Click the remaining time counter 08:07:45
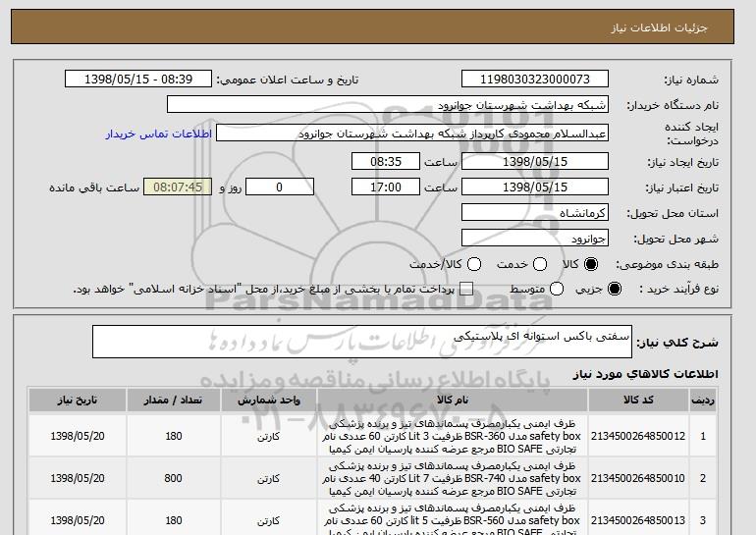The height and width of the screenshot is (535, 756). (178, 187)
